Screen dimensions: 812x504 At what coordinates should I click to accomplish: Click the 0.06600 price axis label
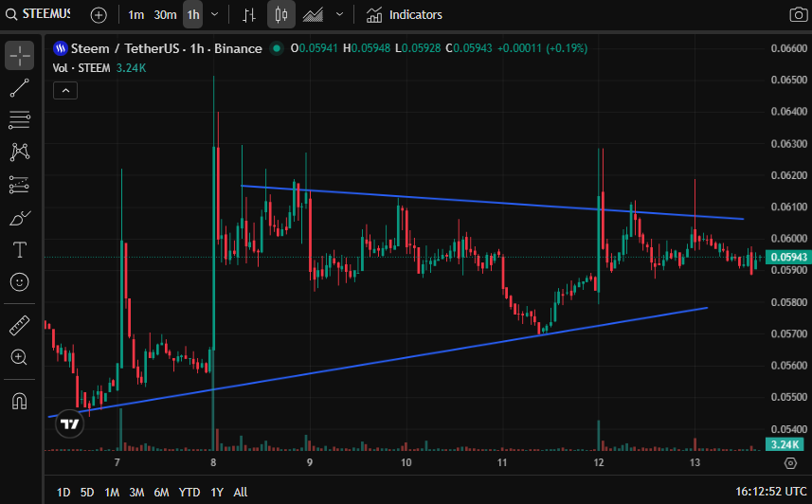tap(788, 48)
